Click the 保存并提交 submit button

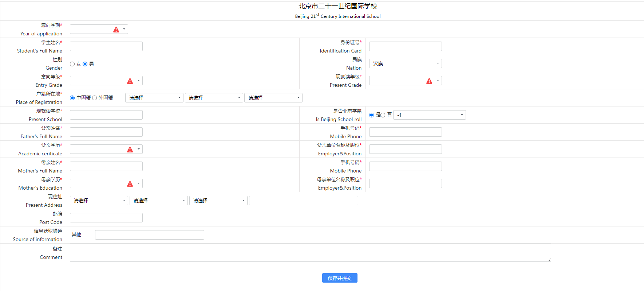[x=339, y=278]
